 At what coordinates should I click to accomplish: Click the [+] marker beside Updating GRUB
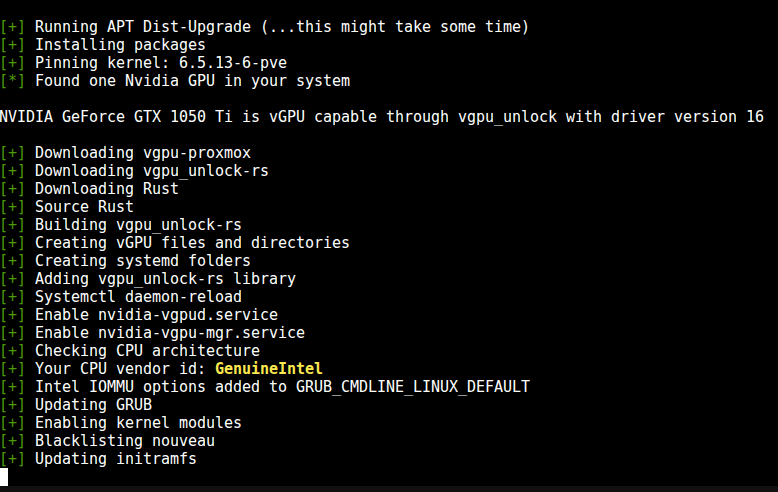point(12,404)
